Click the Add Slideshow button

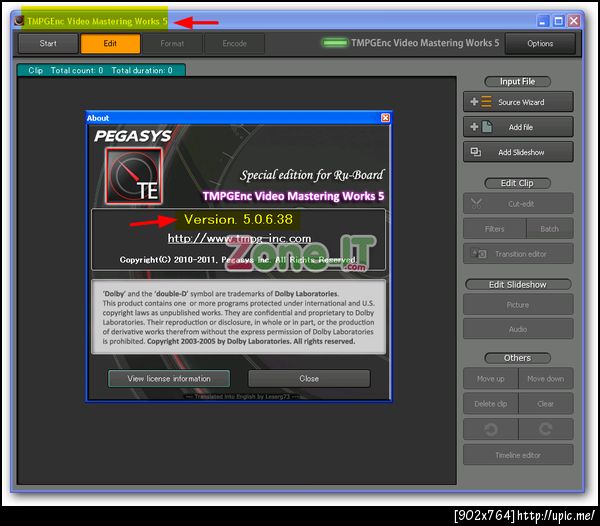[518, 152]
